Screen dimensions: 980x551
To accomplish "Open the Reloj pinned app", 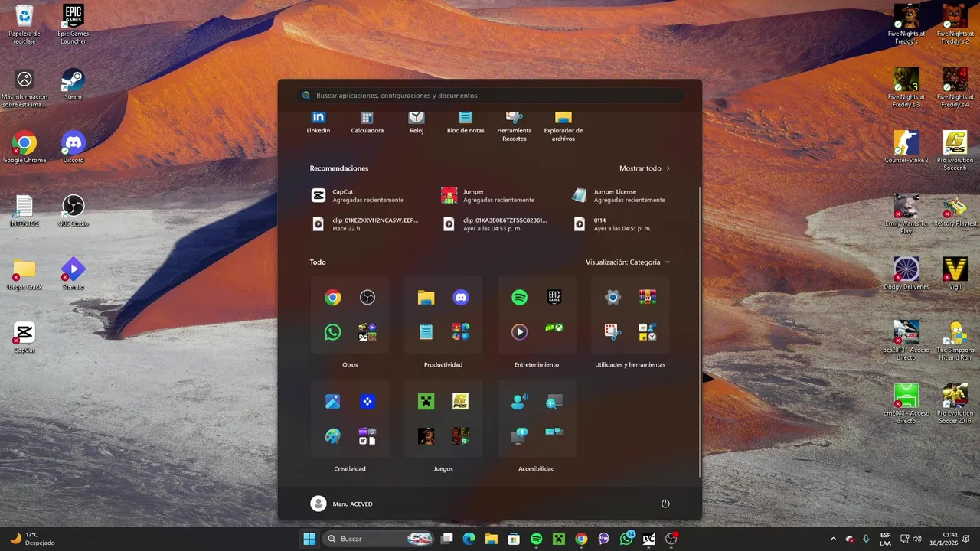I will [x=416, y=122].
